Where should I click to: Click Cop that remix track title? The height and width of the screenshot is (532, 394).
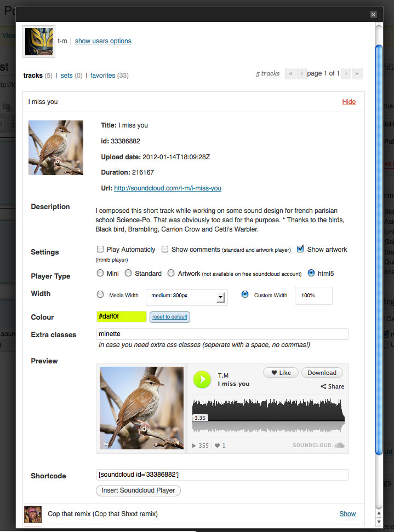[102, 514]
